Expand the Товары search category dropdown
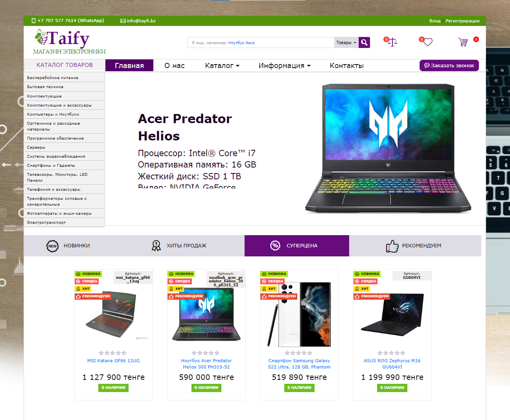 [x=346, y=42]
